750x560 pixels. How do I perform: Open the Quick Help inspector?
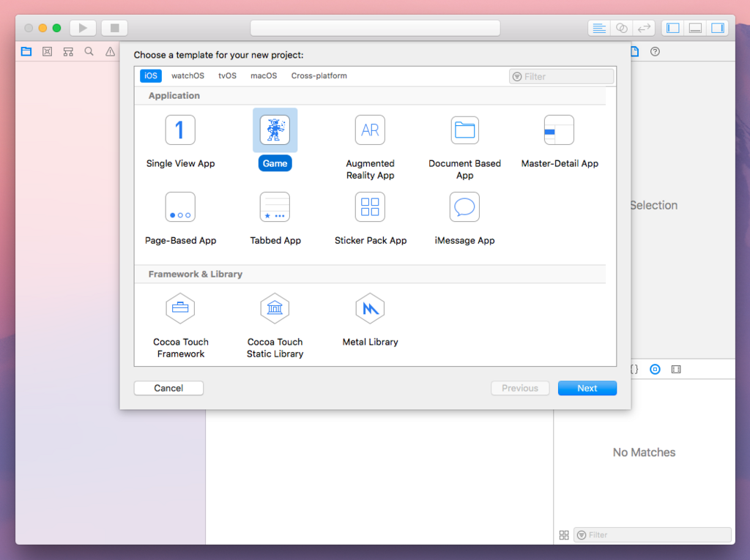[656, 52]
